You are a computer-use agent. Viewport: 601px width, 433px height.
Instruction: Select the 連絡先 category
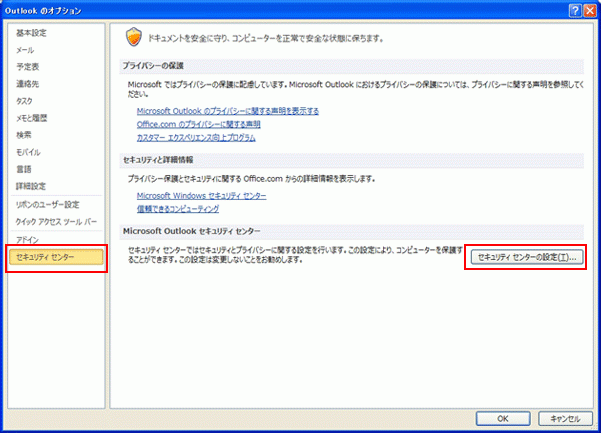pyautogui.click(x=27, y=84)
